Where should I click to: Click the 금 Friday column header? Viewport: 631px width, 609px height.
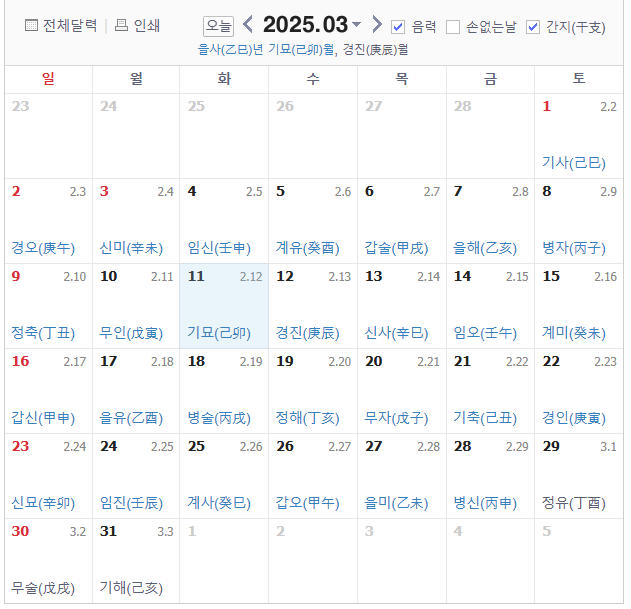[x=490, y=78]
